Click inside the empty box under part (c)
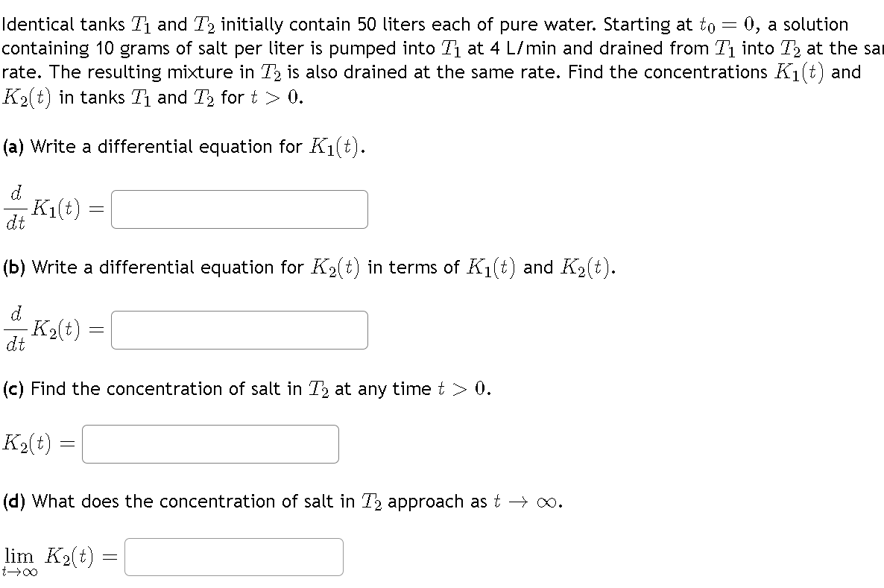 210,443
